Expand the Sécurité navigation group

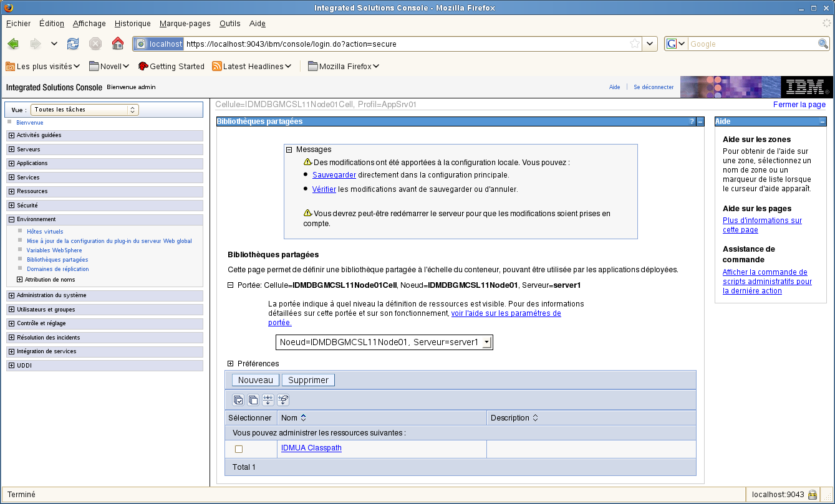pos(11,206)
